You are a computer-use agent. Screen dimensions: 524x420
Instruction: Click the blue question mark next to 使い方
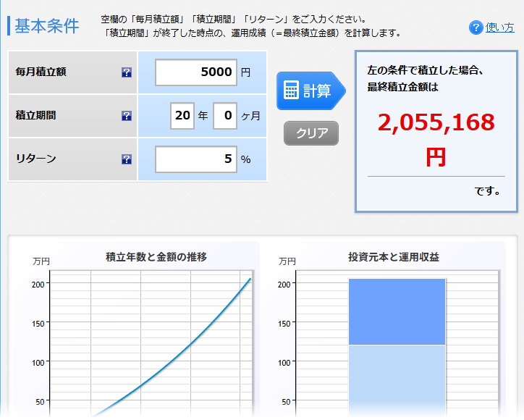pyautogui.click(x=476, y=28)
